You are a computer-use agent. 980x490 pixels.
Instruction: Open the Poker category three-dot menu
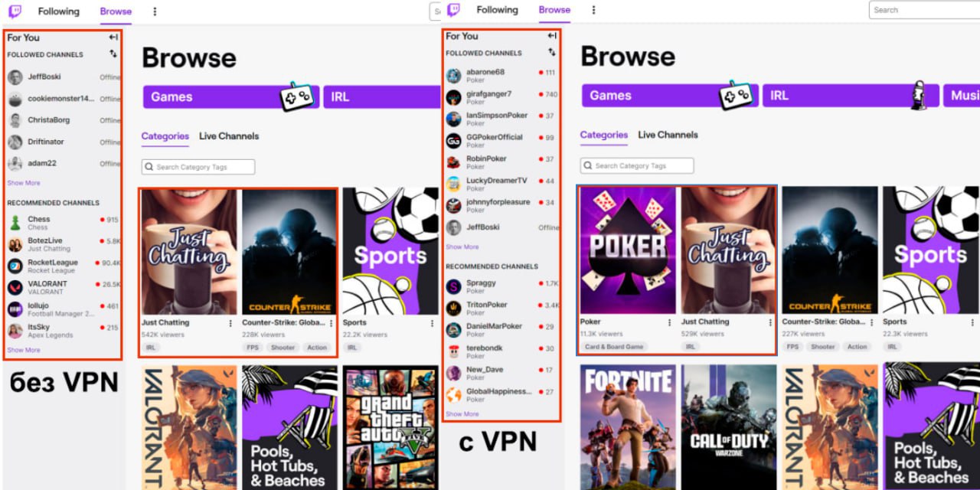[x=669, y=322]
